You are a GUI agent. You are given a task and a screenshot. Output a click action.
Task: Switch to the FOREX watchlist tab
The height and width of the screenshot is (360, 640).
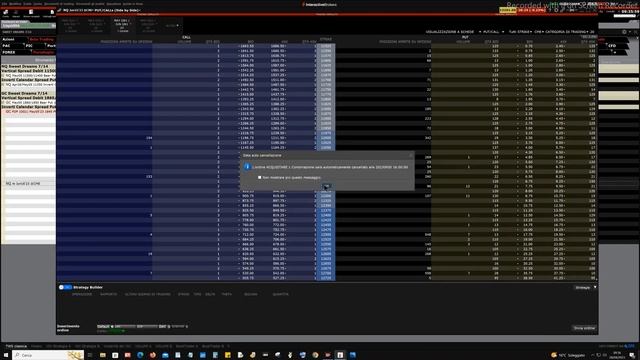click(x=9, y=52)
